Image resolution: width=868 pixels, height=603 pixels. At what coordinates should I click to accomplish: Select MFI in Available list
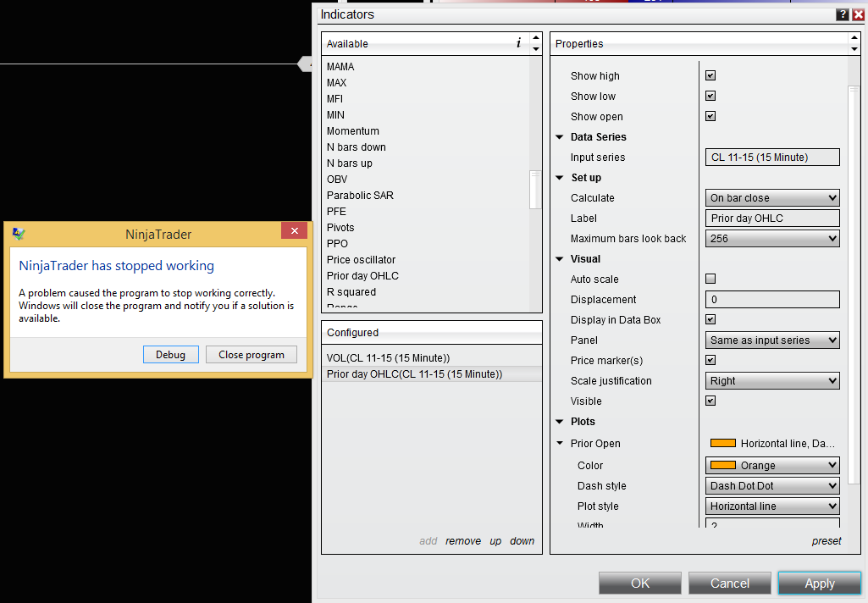coord(334,98)
